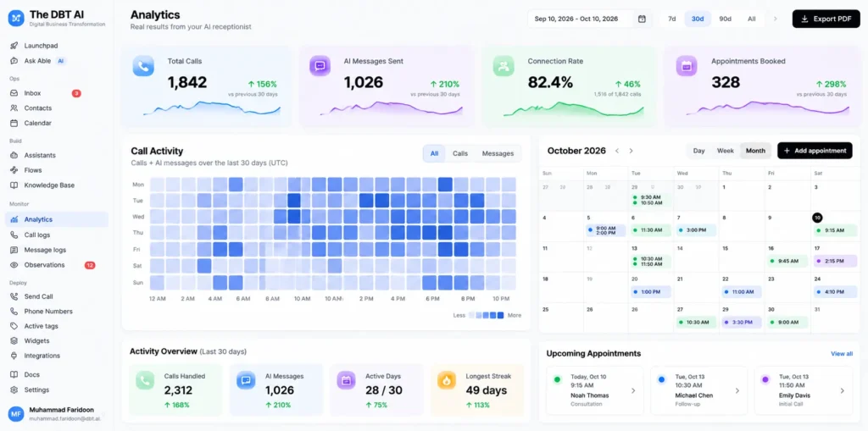868x431 pixels.
Task: Switch calendar to Week view
Action: pyautogui.click(x=726, y=151)
